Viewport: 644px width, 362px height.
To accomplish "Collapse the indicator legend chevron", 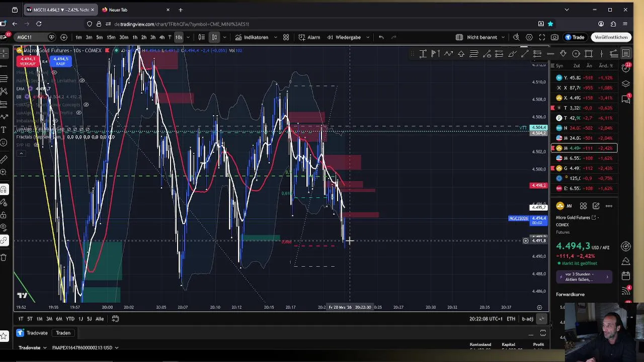I will 21,153.
